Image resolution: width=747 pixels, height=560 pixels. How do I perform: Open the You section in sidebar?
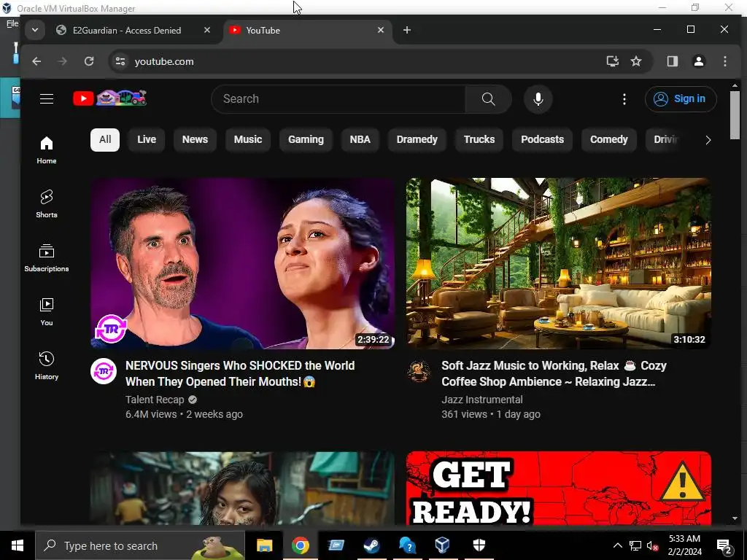click(x=47, y=311)
